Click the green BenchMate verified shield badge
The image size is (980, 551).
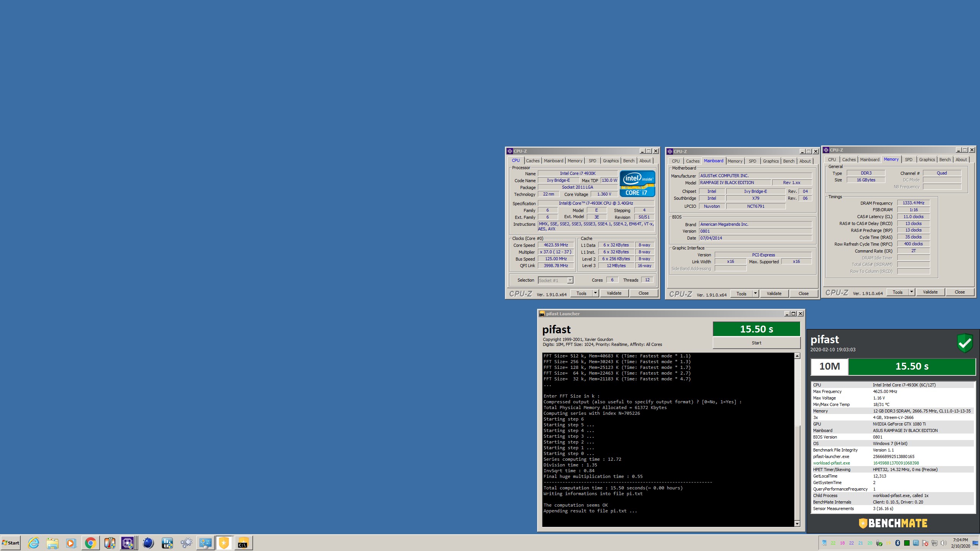pos(965,343)
